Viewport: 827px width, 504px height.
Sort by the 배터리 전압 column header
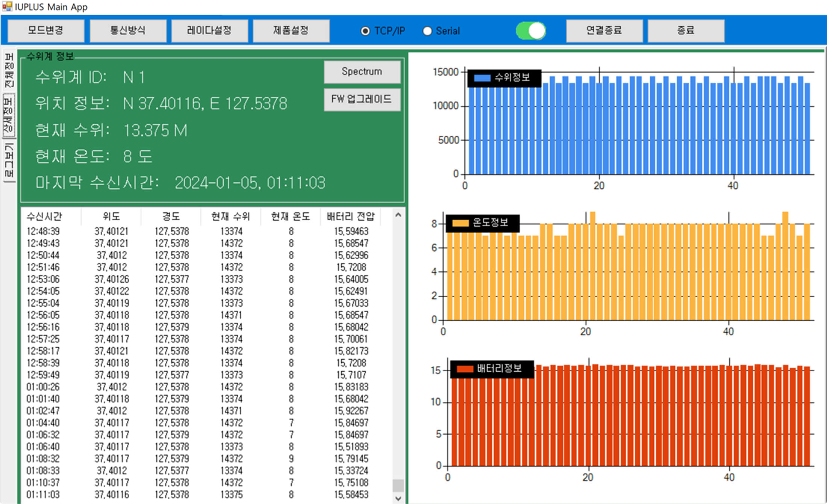[350, 216]
